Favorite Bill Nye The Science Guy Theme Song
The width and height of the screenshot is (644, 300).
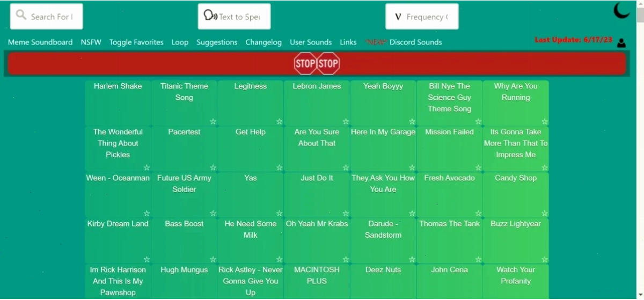click(x=478, y=122)
